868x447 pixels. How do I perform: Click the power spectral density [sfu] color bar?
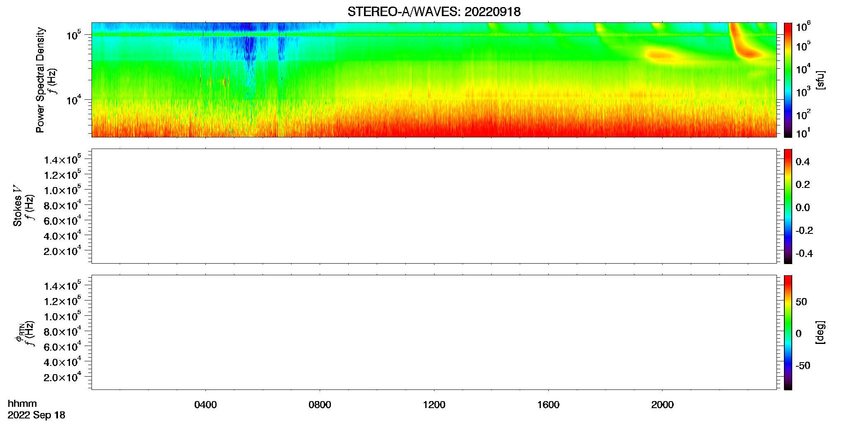788,80
